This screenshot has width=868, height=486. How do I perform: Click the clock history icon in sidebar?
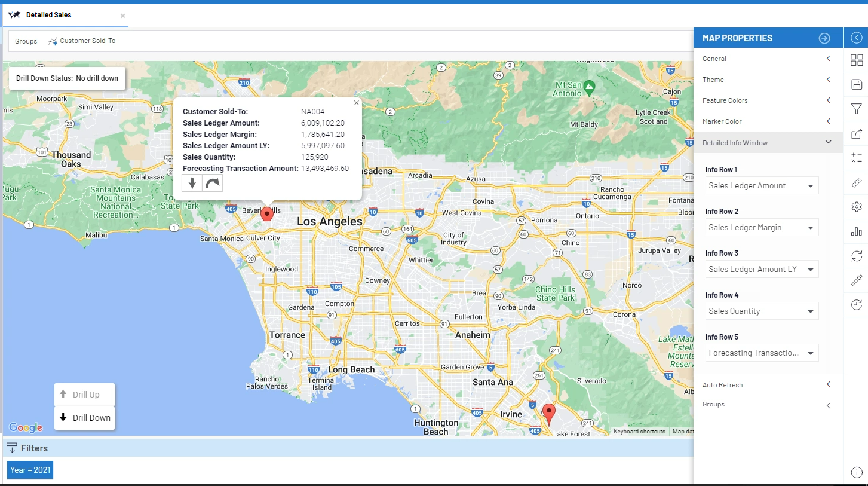pyautogui.click(x=857, y=304)
